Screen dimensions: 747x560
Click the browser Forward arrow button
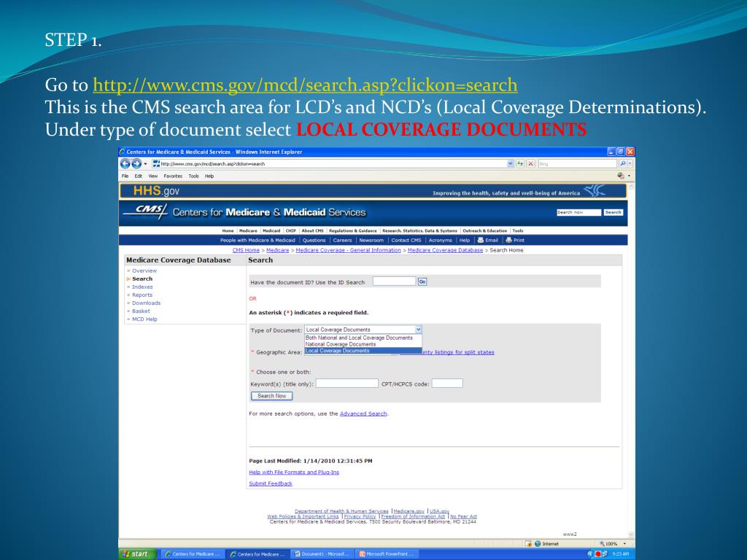coord(136,164)
